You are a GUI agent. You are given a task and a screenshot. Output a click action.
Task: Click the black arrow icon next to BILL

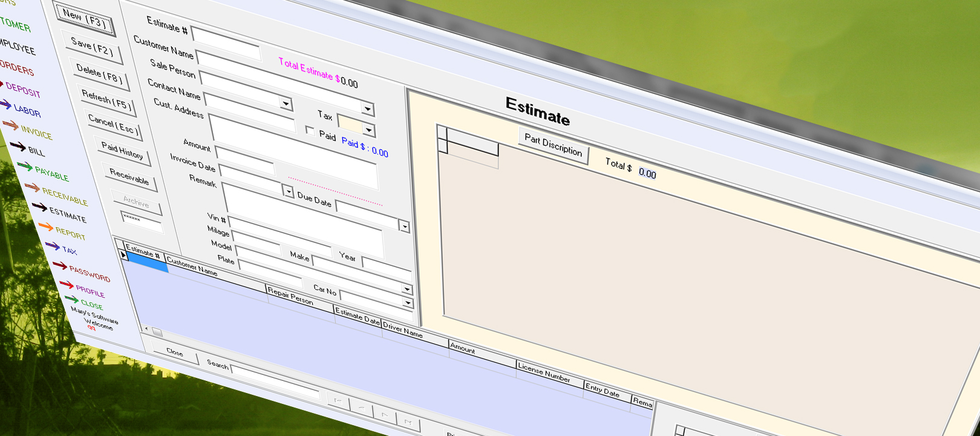pos(18,146)
